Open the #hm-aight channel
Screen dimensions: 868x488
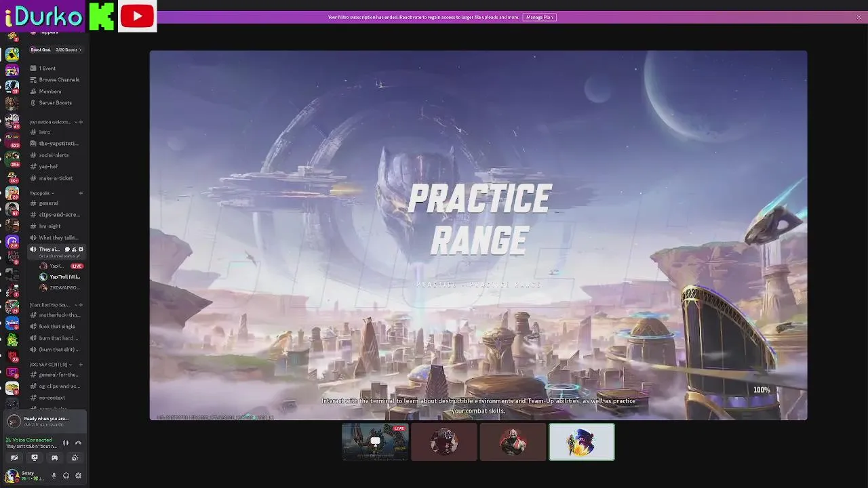click(x=57, y=226)
